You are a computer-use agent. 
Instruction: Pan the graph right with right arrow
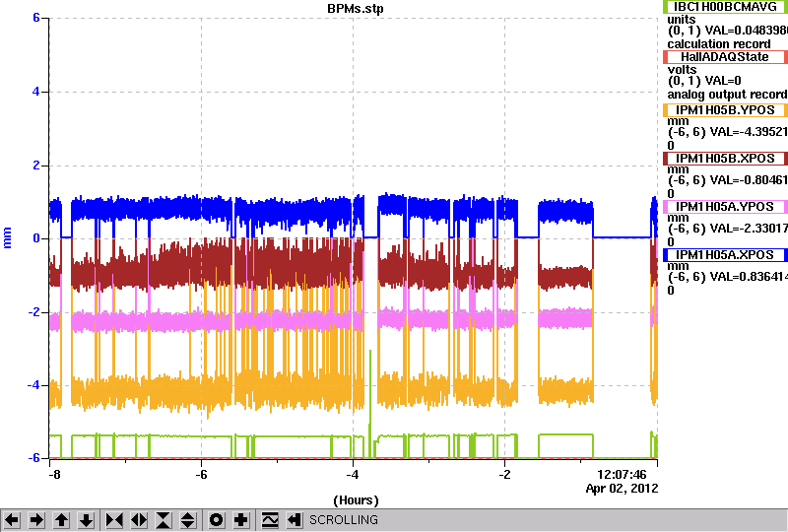pyautogui.click(x=36, y=520)
